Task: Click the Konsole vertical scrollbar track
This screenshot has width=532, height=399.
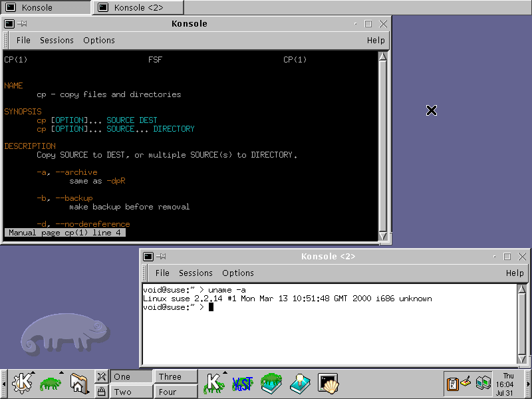Action: 383,146
